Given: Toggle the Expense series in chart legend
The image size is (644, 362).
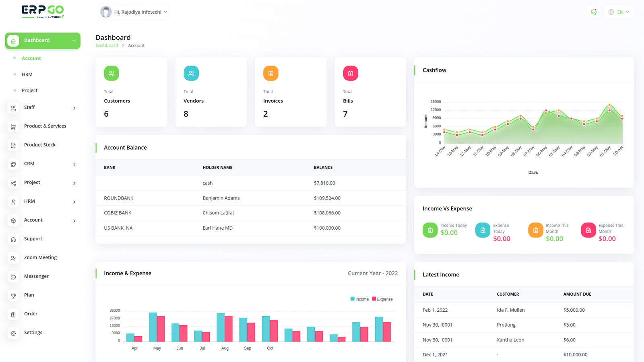Looking at the screenshot, I should click(382, 299).
